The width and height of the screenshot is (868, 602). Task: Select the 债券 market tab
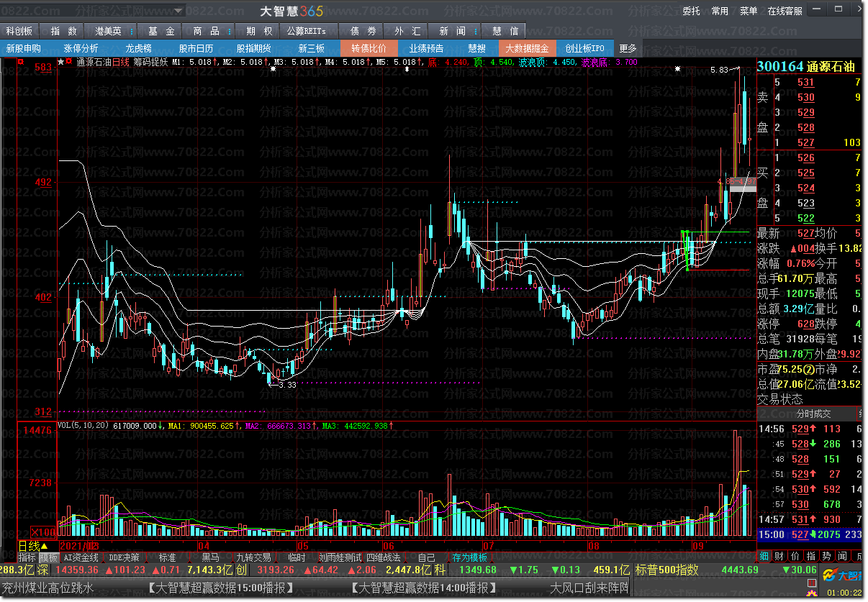[363, 31]
